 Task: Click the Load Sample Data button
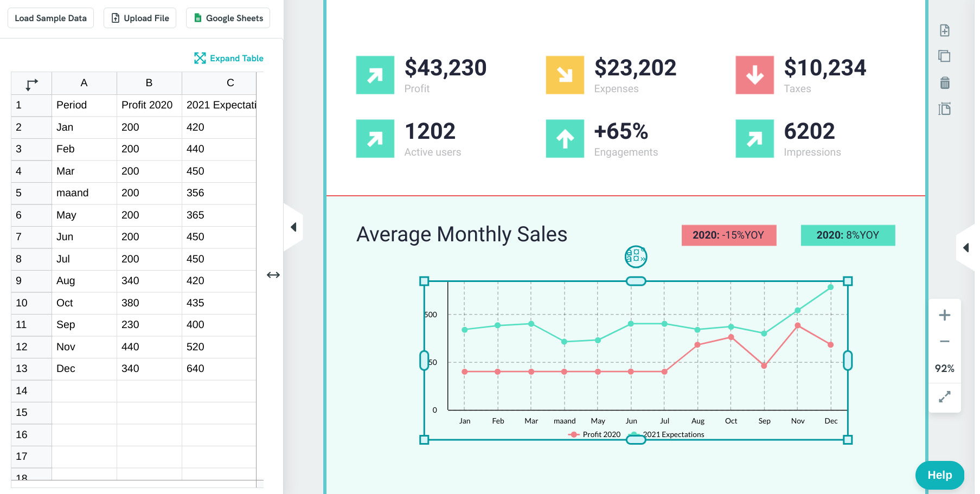(50, 18)
